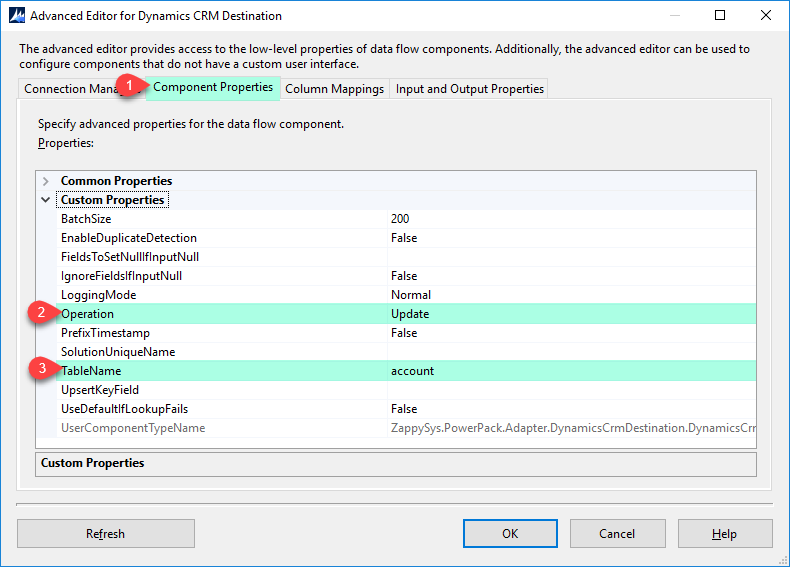Select the Column Mappings tab

click(x=334, y=89)
